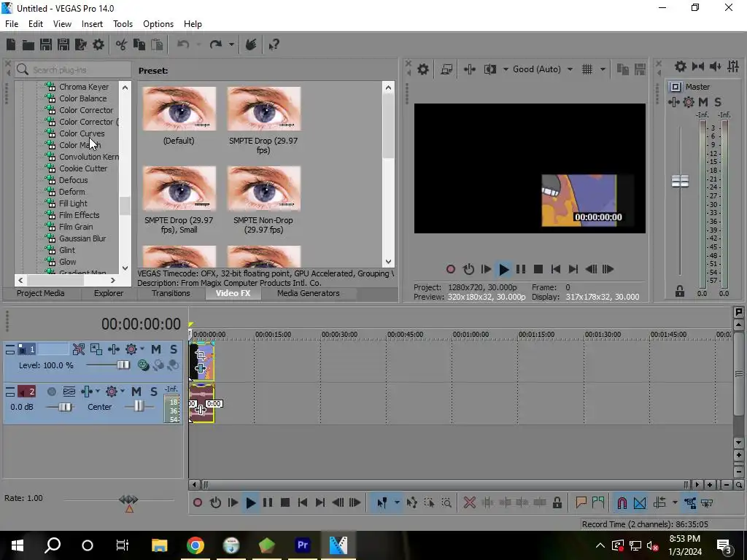Open video output FX in preview toolbar
This screenshot has width=747, height=560.
click(469, 69)
